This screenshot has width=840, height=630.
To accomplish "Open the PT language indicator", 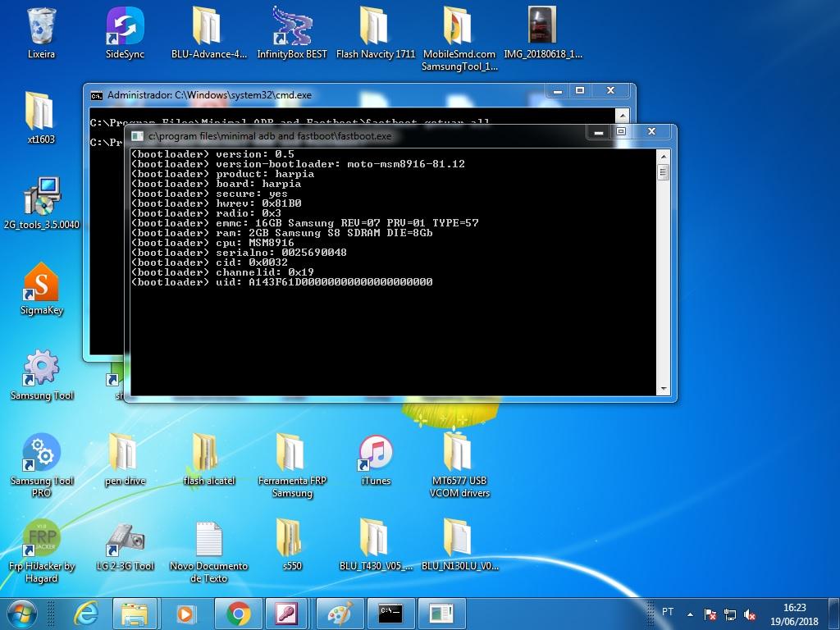I will coord(668,611).
